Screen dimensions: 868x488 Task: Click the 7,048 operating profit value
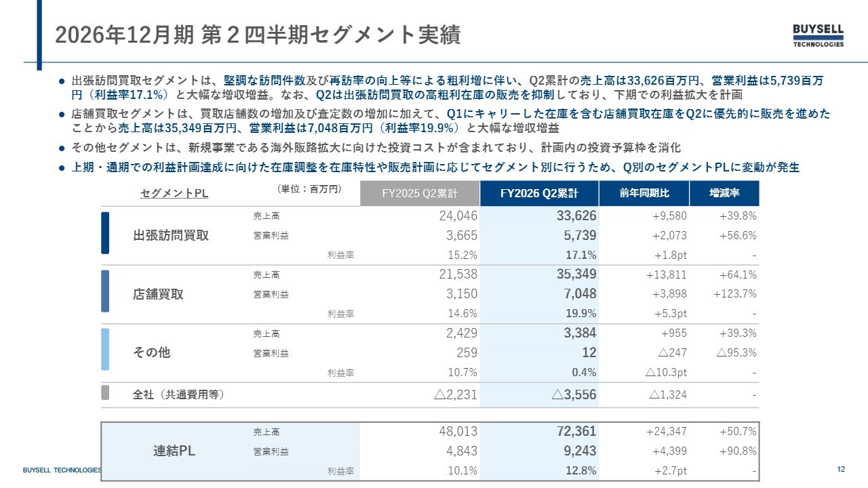pyautogui.click(x=580, y=294)
